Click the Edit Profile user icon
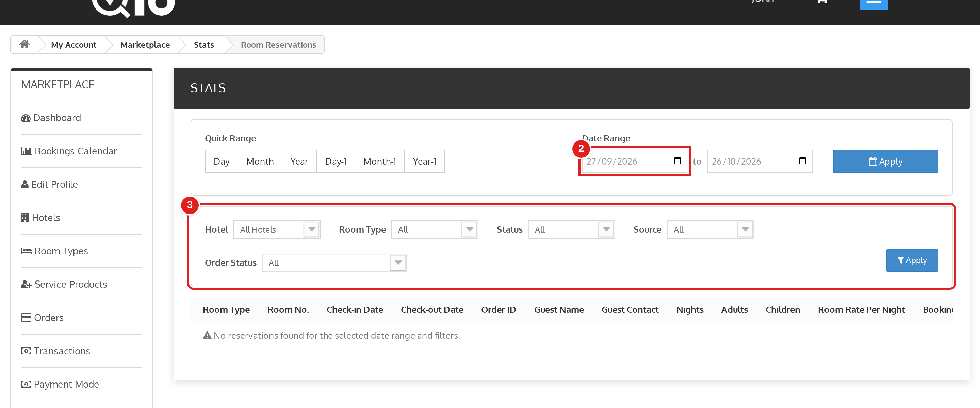Viewport: 980px width, 408px height. pos(25,184)
